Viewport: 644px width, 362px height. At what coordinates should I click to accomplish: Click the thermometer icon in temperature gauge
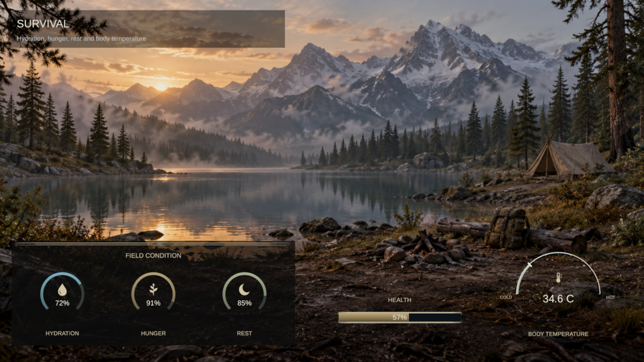coord(558,278)
